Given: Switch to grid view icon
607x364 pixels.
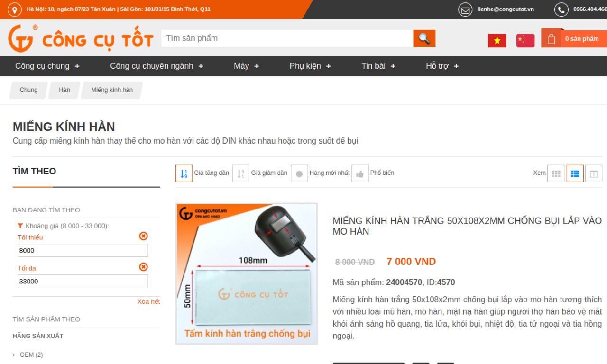Looking at the screenshot, I should pos(556,173).
